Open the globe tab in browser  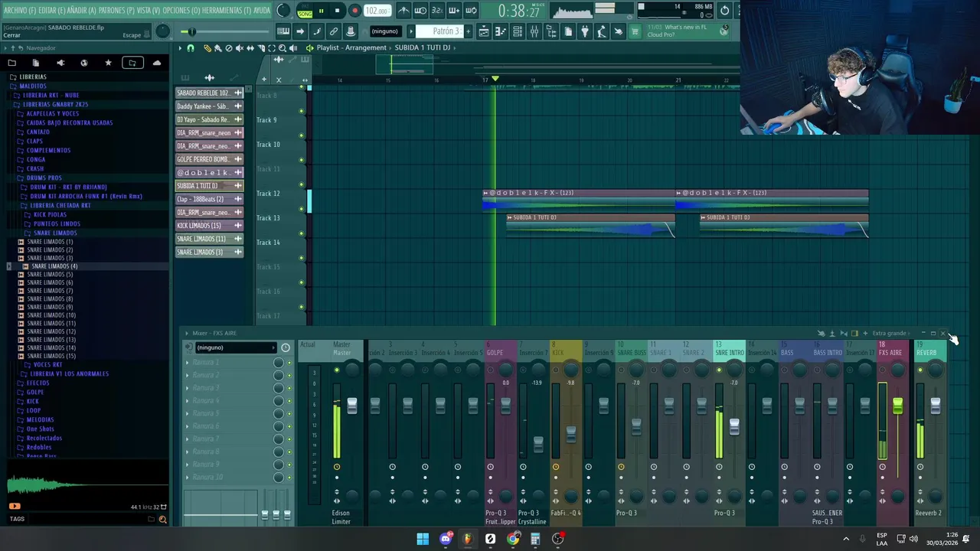[83, 63]
